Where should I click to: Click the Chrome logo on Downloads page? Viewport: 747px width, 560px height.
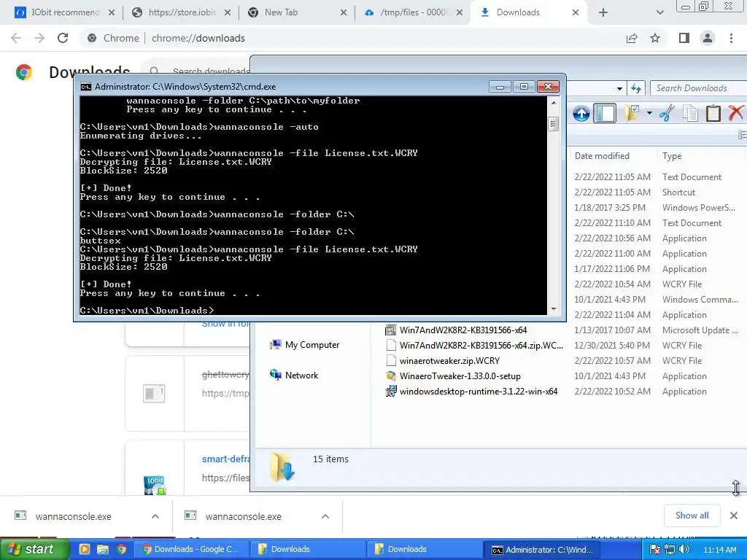(23, 72)
